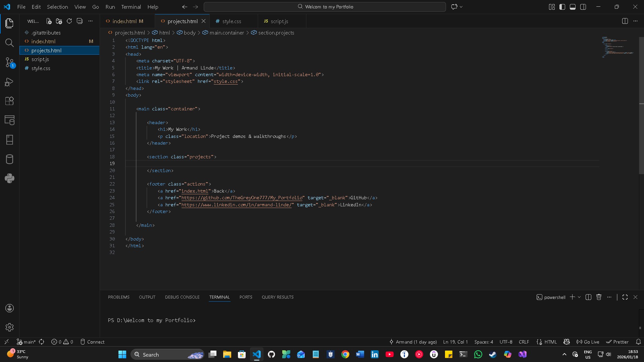Switch to the Debug Console panel
This screenshot has width=644, height=362.
point(182,297)
